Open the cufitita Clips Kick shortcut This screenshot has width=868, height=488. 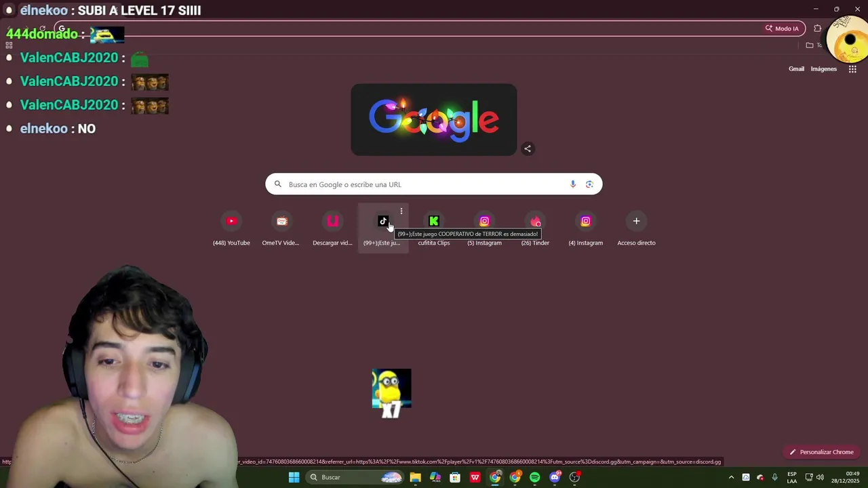pos(434,228)
